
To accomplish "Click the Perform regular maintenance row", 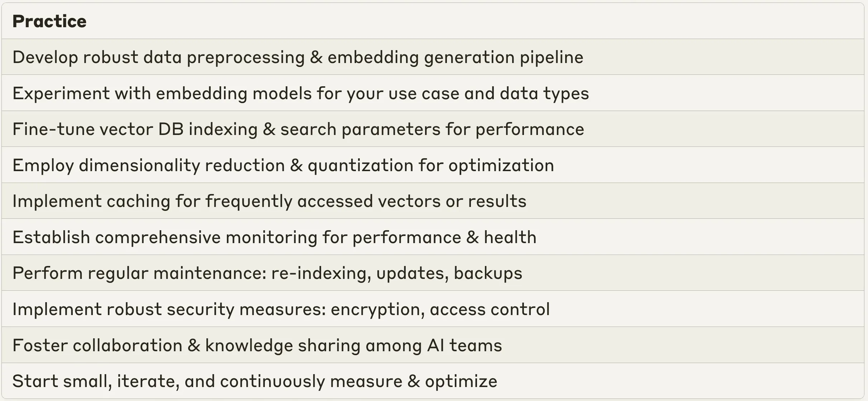I will 433,273.
